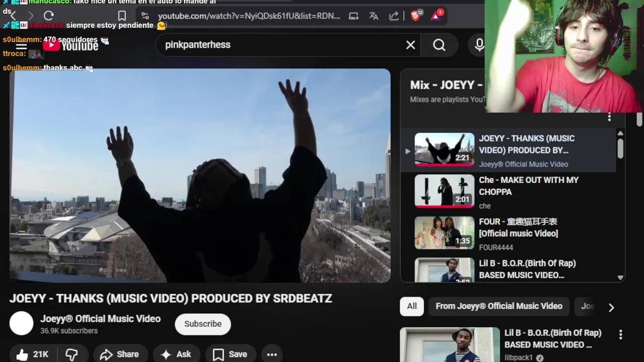Open recommended Lil B - B.O.R. title

pyautogui.click(x=553, y=339)
